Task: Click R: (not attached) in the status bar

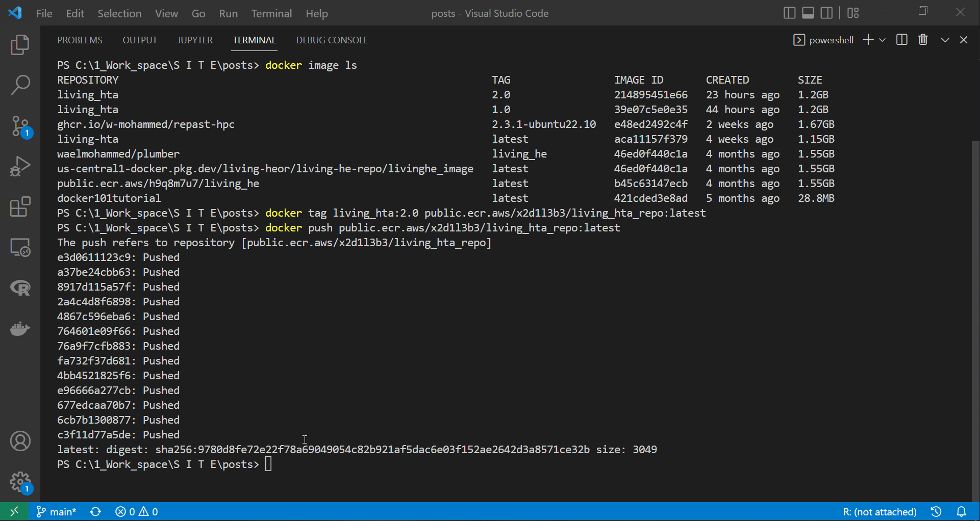Action: point(879,511)
